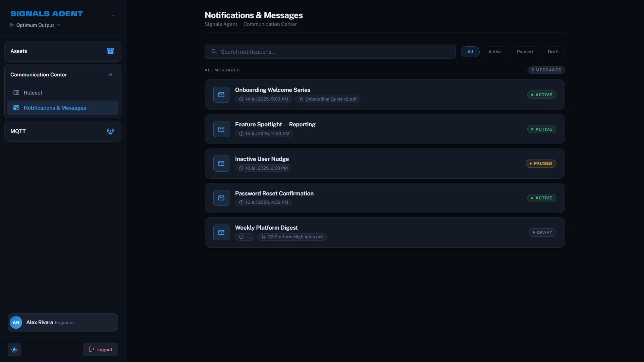Click the Communication Center breadcrumb
Image resolution: width=644 pixels, height=362 pixels.
coord(270,24)
